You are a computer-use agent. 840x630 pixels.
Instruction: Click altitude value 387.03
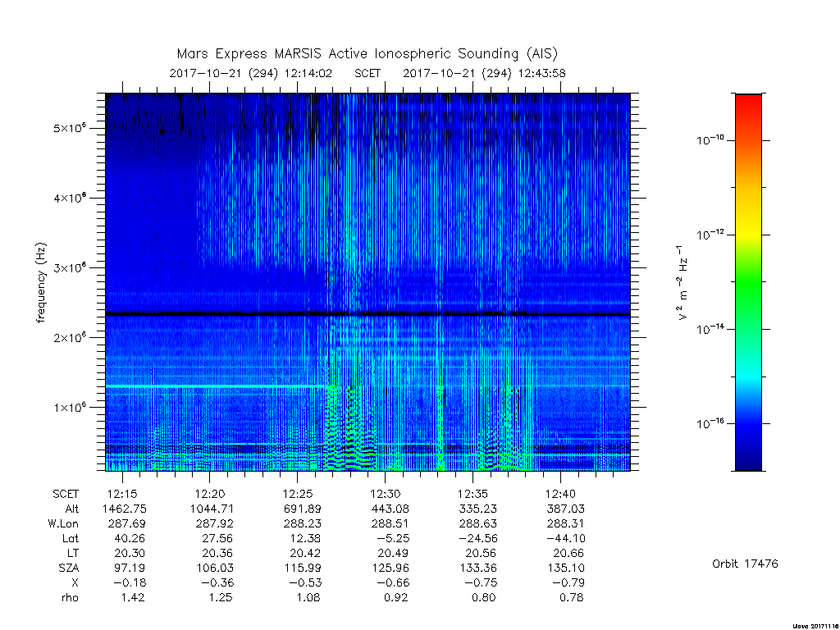tap(565, 509)
